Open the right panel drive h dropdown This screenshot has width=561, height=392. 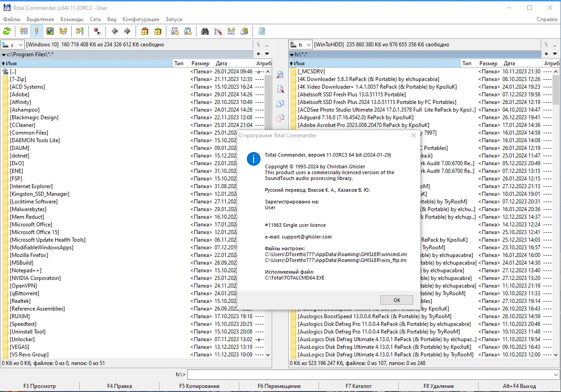tap(301, 45)
